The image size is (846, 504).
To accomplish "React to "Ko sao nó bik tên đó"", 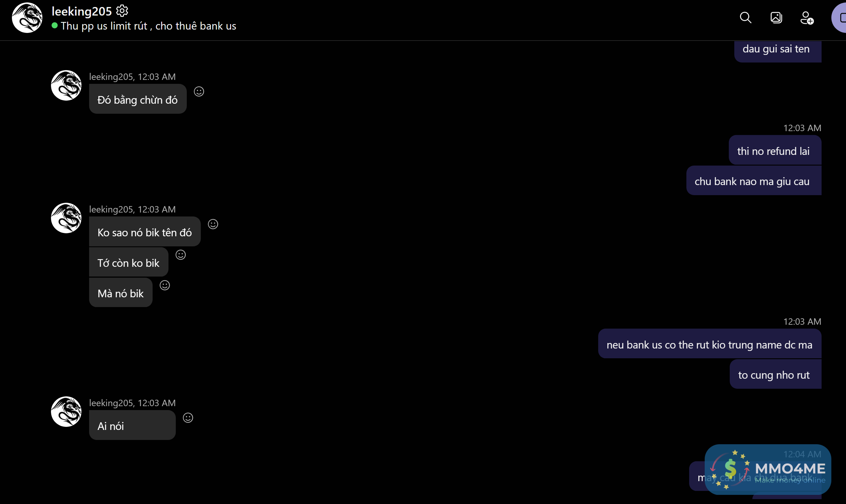I will (x=213, y=224).
